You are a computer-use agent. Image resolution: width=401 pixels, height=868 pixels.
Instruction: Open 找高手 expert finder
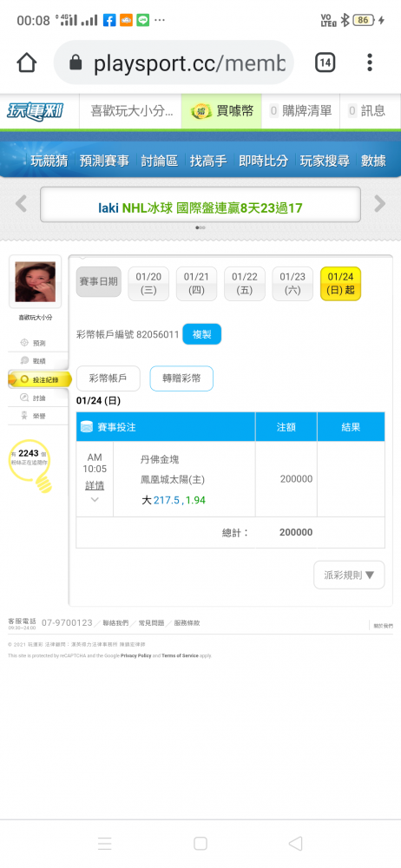click(x=208, y=161)
